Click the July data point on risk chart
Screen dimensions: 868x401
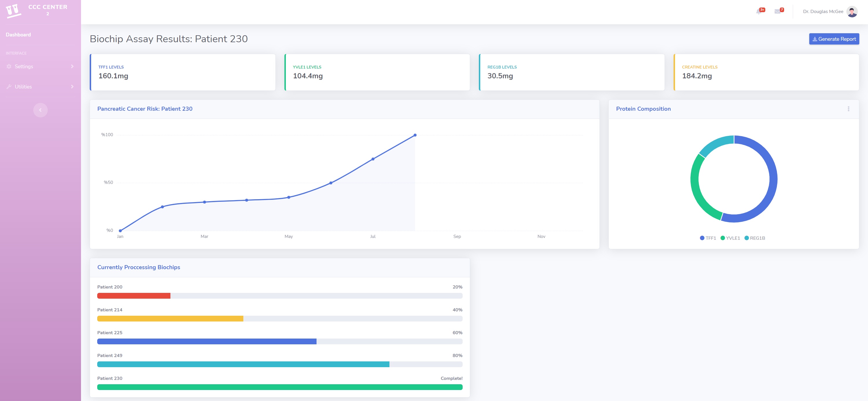(373, 159)
